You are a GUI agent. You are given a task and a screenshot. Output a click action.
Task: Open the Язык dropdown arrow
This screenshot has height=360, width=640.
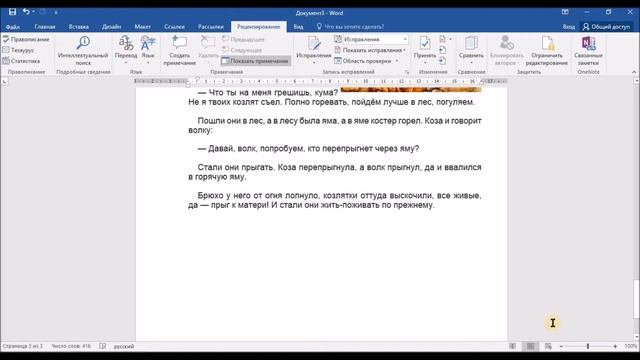[148, 62]
